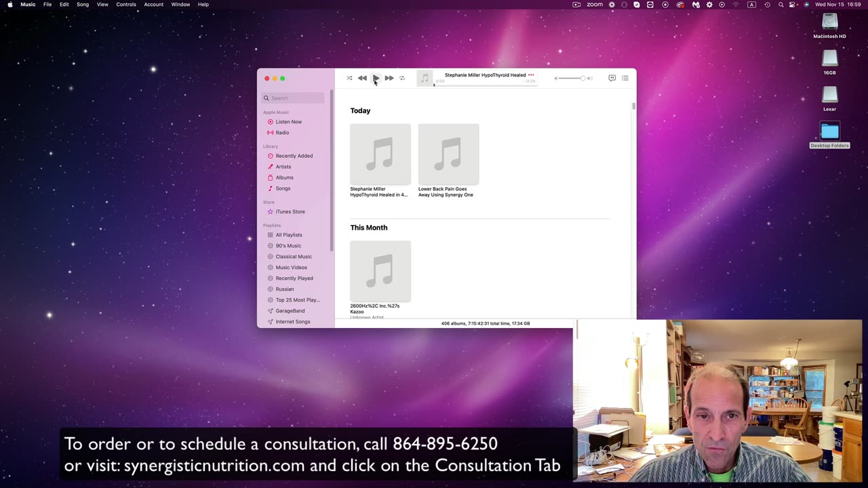This screenshot has width=868, height=488.
Task: Click Stephanie Miller HypoThyroid album thumbnail
Action: point(380,154)
